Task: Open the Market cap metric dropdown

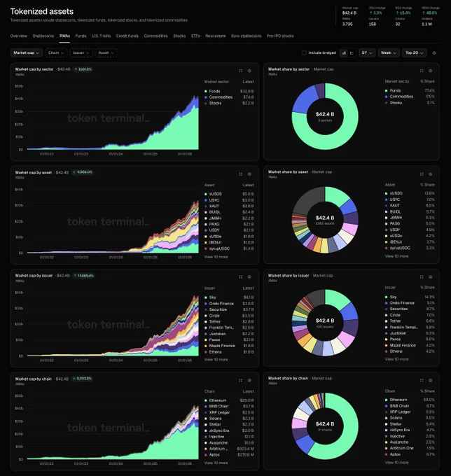Action: pyautogui.click(x=26, y=52)
